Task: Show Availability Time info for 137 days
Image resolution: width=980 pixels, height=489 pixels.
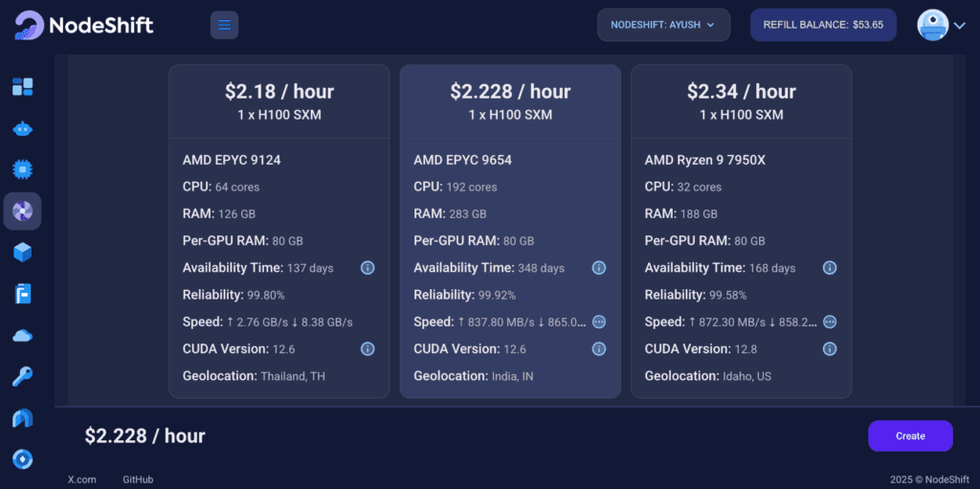Action: tap(367, 268)
